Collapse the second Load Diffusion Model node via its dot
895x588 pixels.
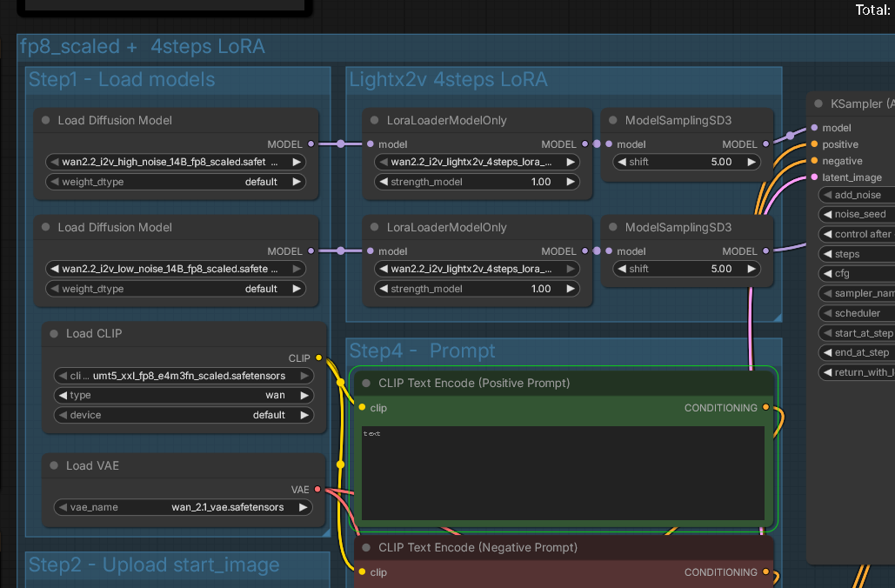tap(45, 227)
